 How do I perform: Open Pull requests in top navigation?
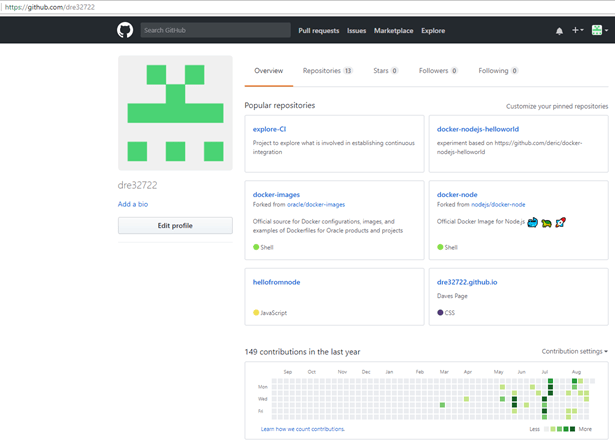pos(318,31)
